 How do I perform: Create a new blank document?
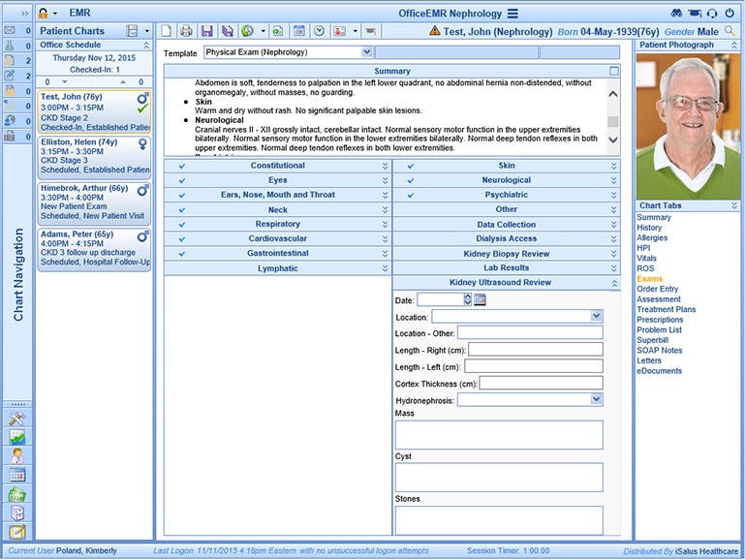(167, 31)
